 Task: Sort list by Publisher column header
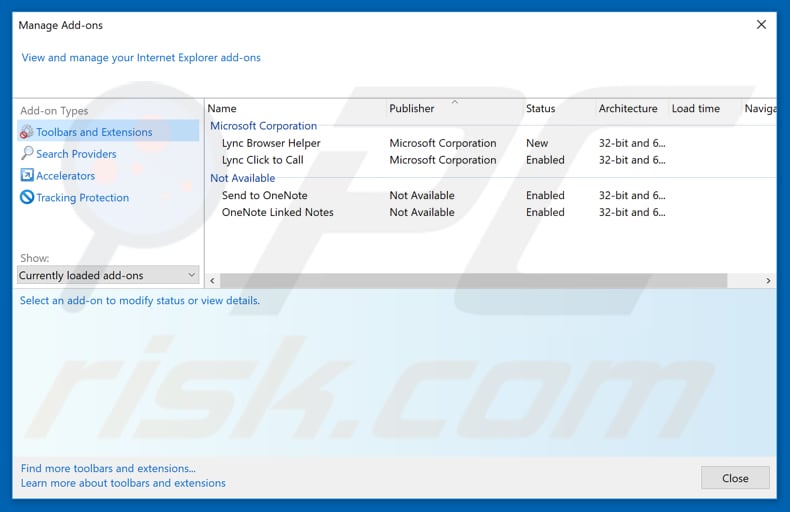[x=412, y=108]
